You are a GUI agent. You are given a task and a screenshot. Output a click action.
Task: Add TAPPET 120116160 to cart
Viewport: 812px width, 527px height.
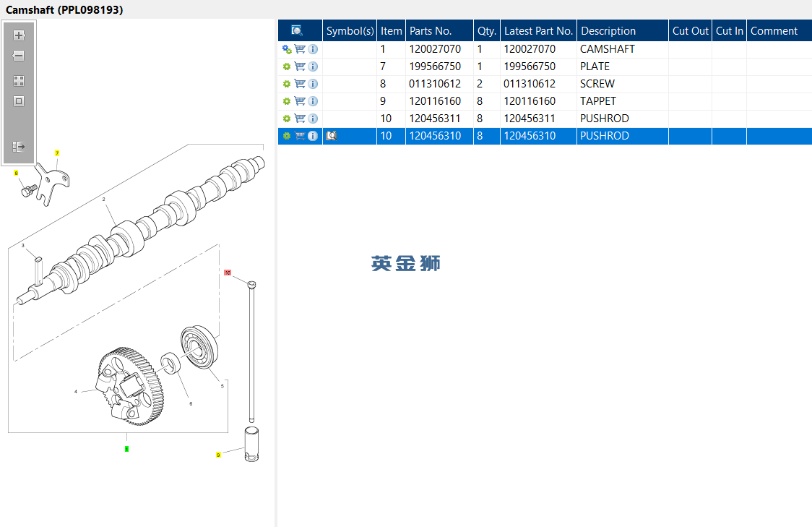click(300, 101)
